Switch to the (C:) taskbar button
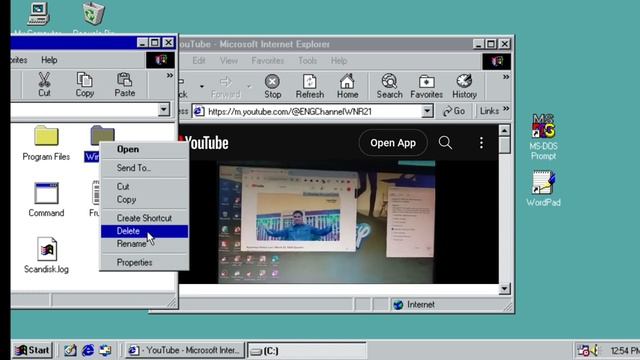 tap(307, 350)
